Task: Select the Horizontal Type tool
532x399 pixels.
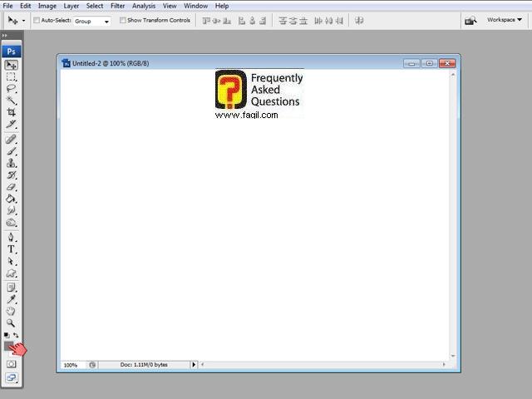Action: (12, 249)
